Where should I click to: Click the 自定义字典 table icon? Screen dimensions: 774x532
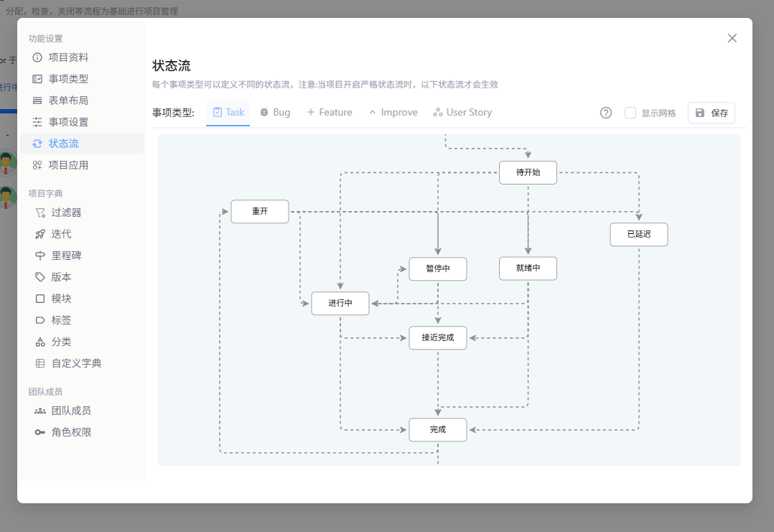[x=40, y=363]
